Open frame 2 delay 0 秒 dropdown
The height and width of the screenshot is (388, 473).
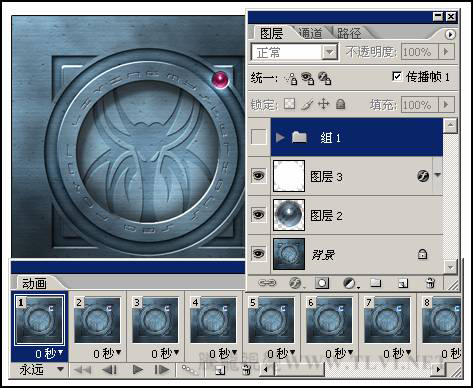(107, 353)
